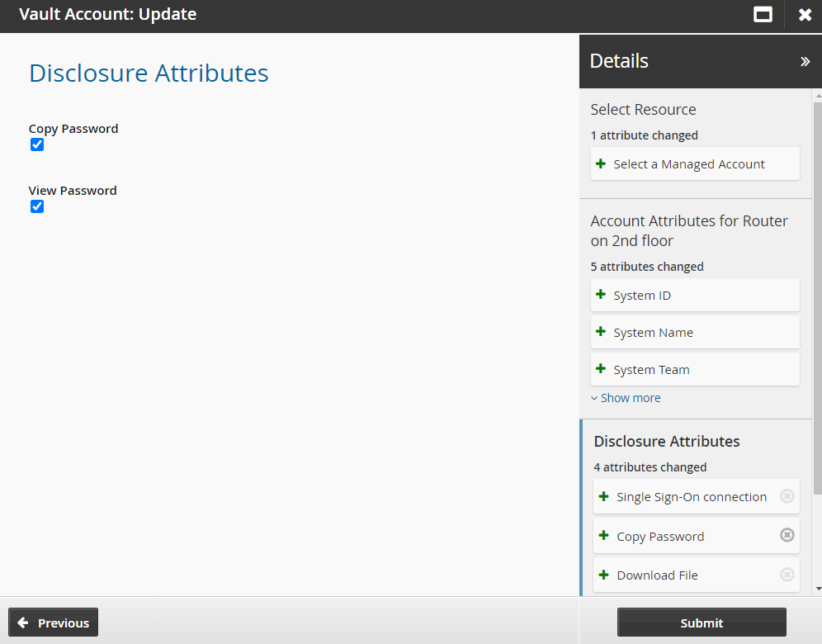The image size is (822, 644).
Task: Click the plus icon beside System ID
Action: click(x=601, y=295)
